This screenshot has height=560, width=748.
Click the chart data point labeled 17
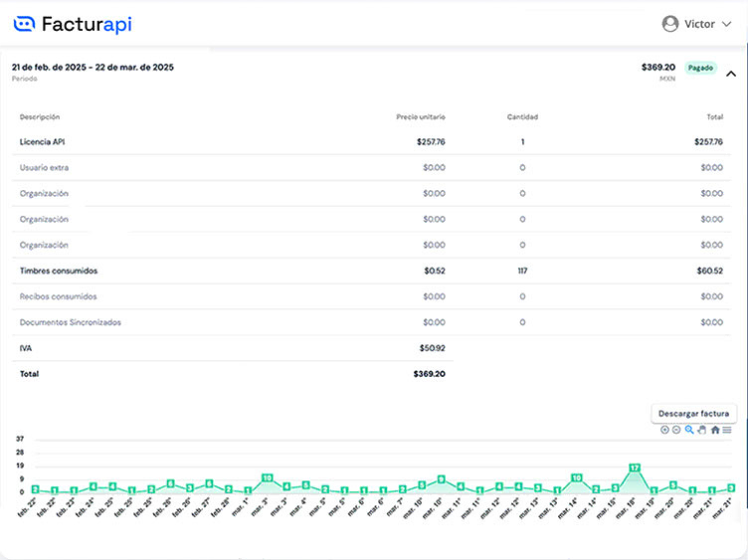(635, 467)
